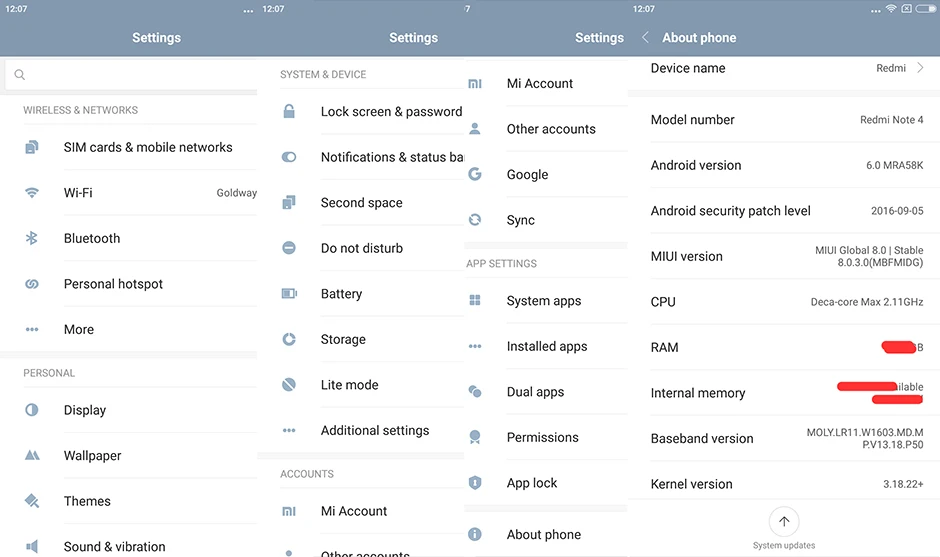Open Storage label
This screenshot has width=940, height=557.
tap(343, 339)
